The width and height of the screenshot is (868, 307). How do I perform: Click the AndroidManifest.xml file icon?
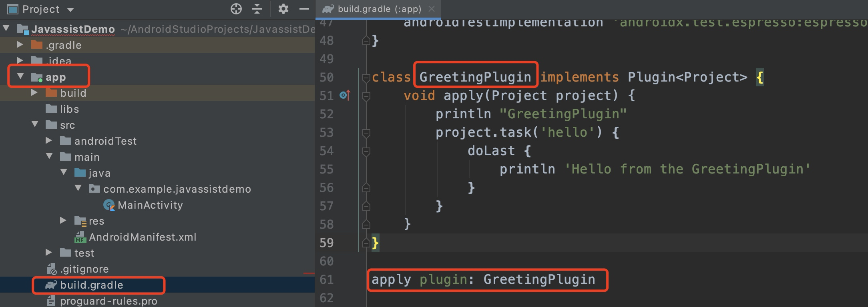click(x=80, y=237)
